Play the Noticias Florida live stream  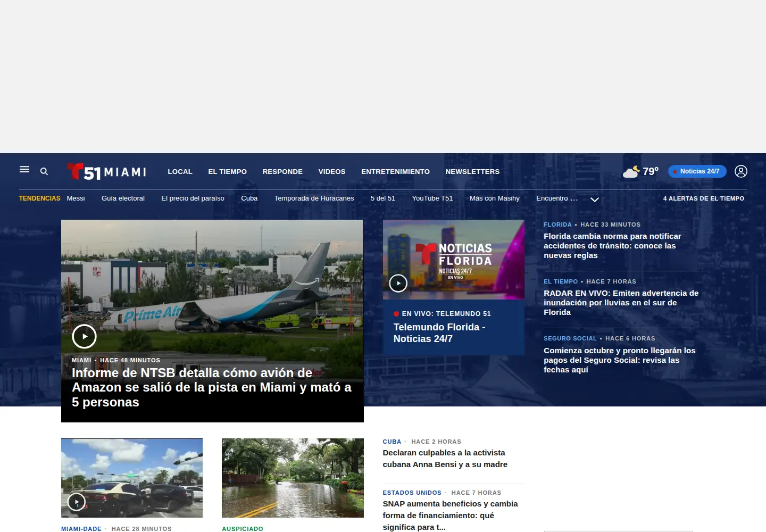point(398,283)
